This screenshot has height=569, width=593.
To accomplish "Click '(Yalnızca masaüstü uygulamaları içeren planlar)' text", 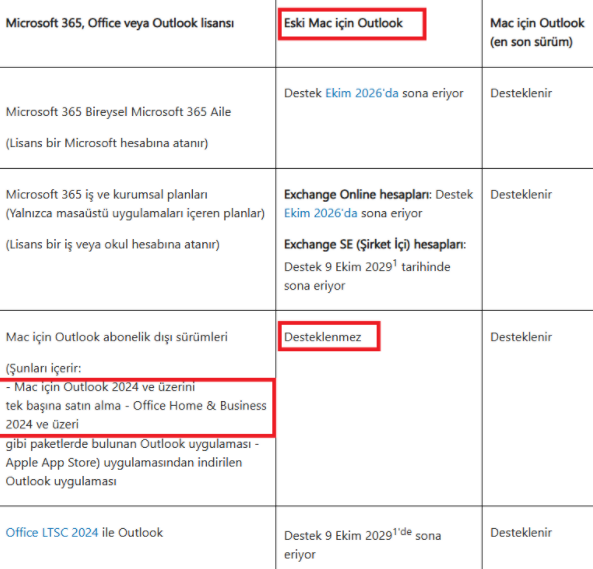I will click(x=135, y=213).
